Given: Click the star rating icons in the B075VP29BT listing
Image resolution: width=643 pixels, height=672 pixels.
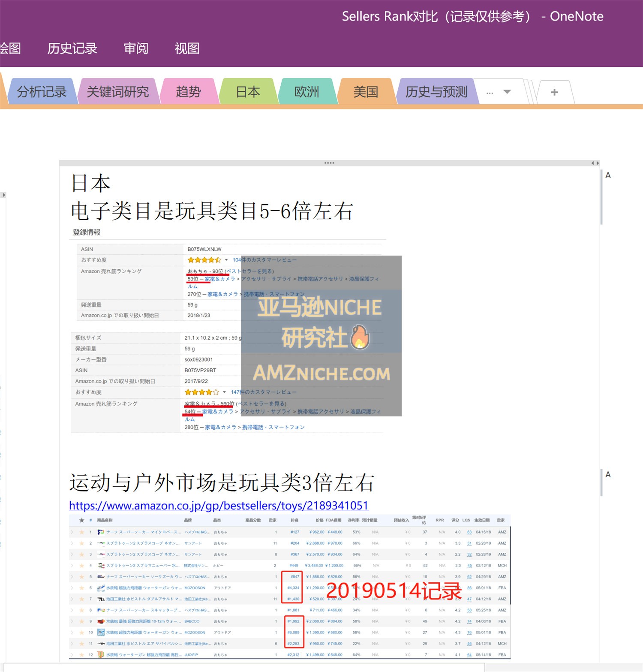Looking at the screenshot, I should pos(202,392).
